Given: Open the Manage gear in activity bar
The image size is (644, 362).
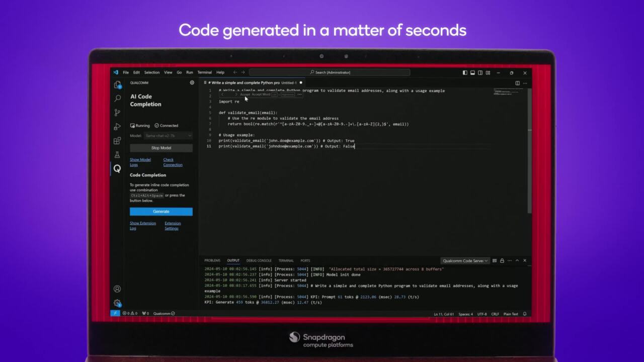Looking at the screenshot, I should [117, 303].
